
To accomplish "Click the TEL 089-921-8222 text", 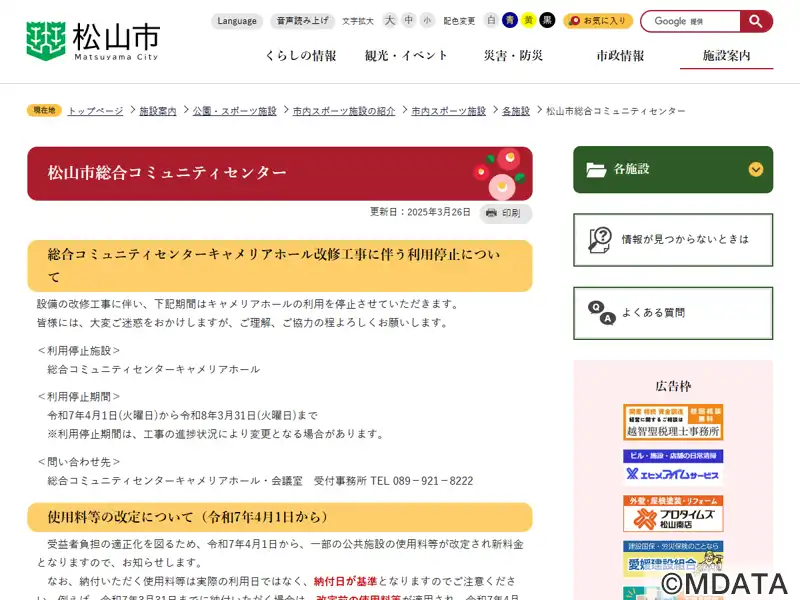I will point(422,481).
